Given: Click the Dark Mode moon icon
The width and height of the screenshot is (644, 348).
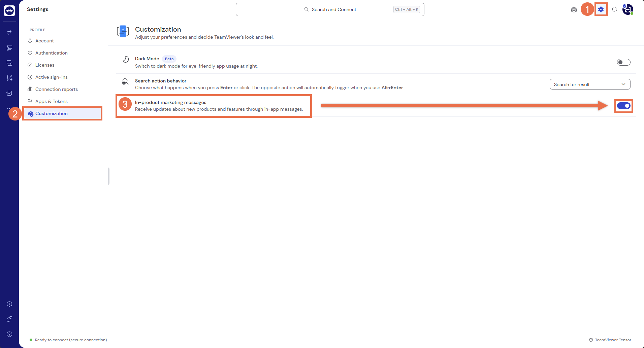Looking at the screenshot, I should [125, 59].
